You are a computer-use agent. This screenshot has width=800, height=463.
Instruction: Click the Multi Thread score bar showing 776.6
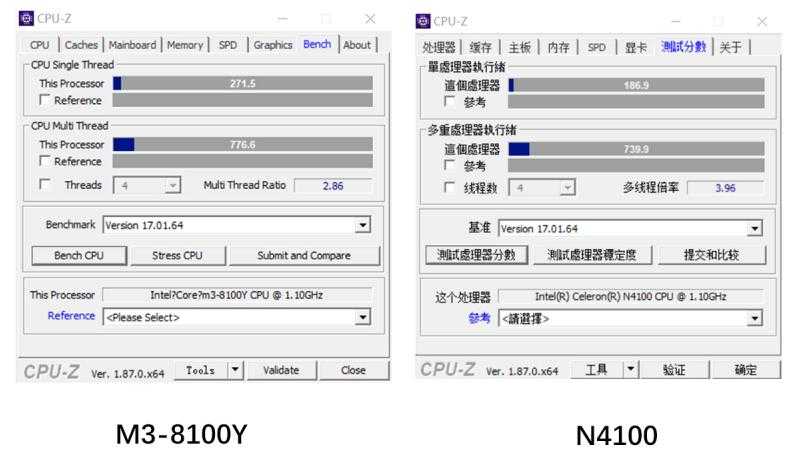coord(242,144)
